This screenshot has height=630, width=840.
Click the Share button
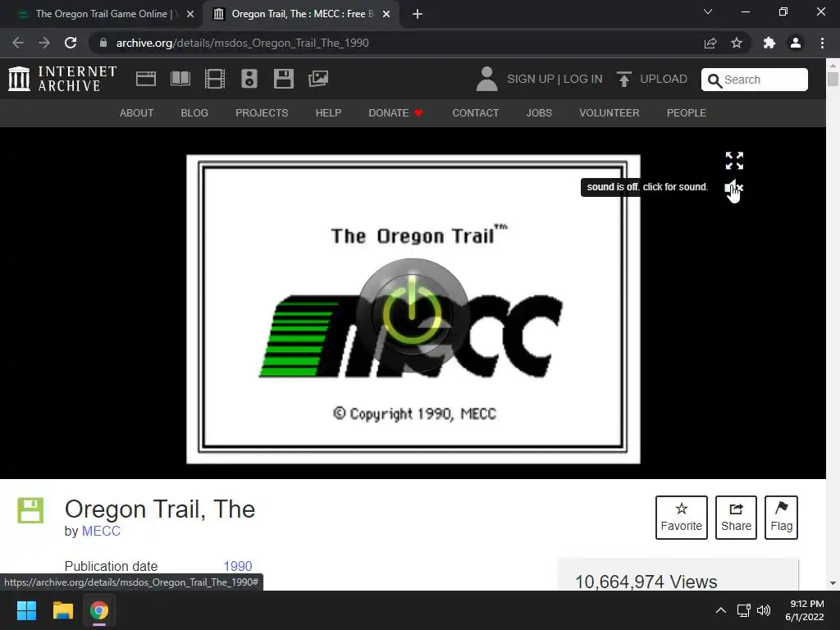point(736,518)
